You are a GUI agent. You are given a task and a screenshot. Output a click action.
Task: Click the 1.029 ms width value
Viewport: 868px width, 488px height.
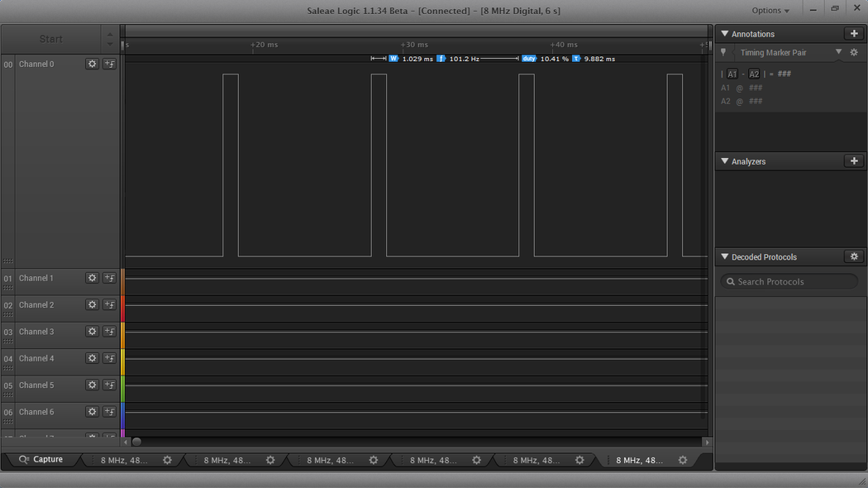[x=417, y=59]
